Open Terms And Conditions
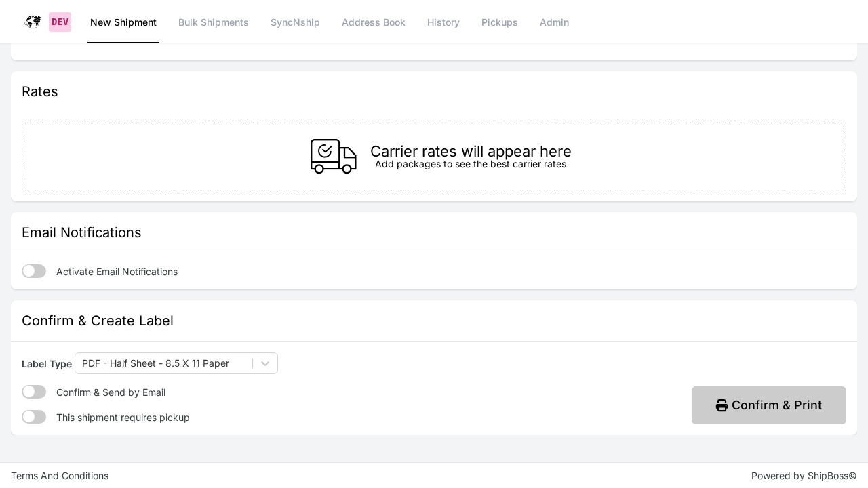The width and height of the screenshot is (868, 488). (60, 475)
